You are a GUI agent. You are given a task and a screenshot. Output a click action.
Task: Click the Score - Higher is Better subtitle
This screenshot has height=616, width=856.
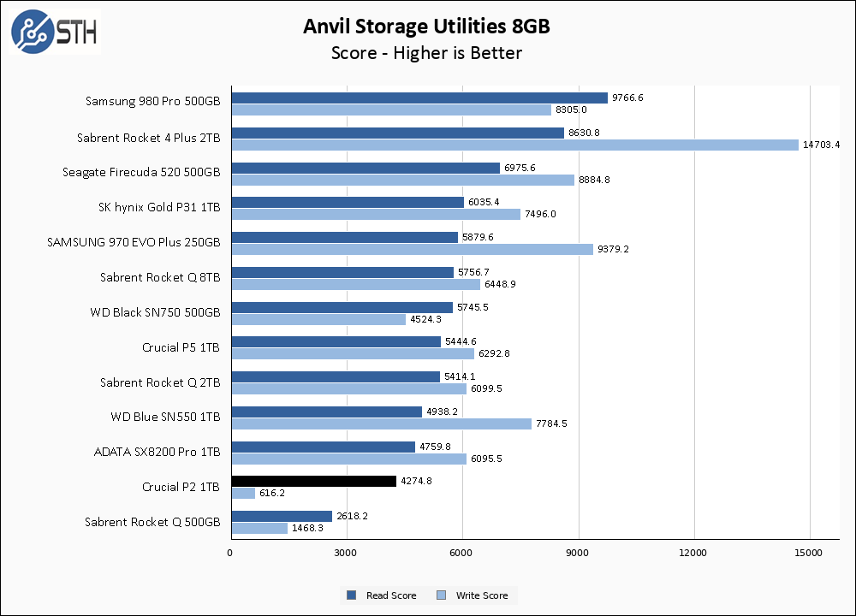[426, 53]
